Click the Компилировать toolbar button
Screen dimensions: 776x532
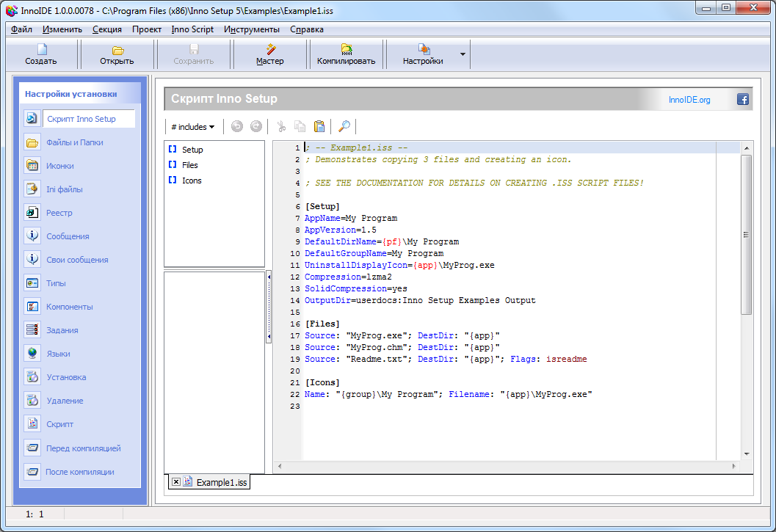coord(346,54)
